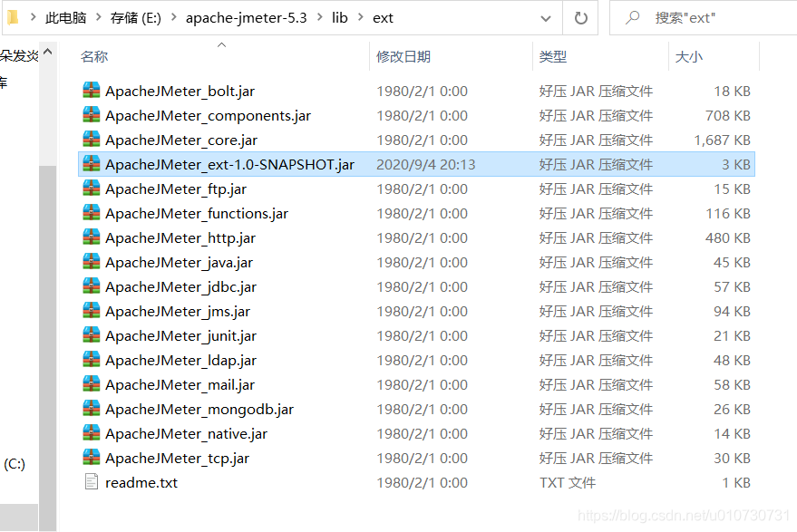Click the ApacheJMeter_components.jar file icon
This screenshot has height=532, width=797.
[92, 115]
